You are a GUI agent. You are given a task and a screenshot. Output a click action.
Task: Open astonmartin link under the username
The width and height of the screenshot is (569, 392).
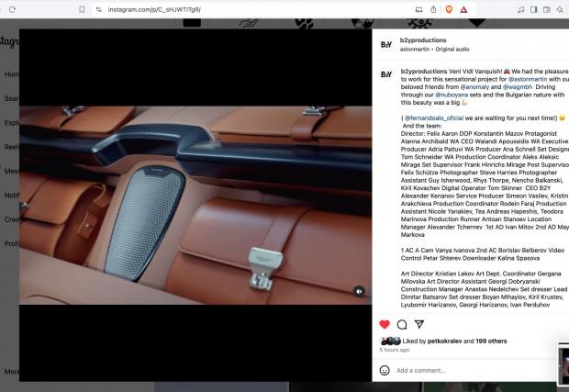click(415, 49)
